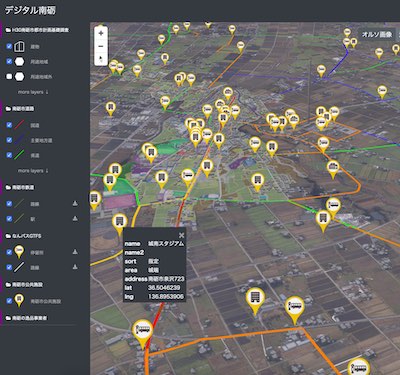Switch basemap to オルソ画像
Screen dimensions: 400x375
click(x=377, y=34)
